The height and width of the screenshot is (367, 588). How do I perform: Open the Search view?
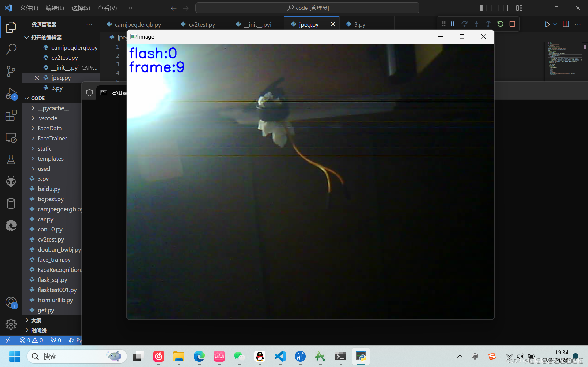click(x=11, y=49)
